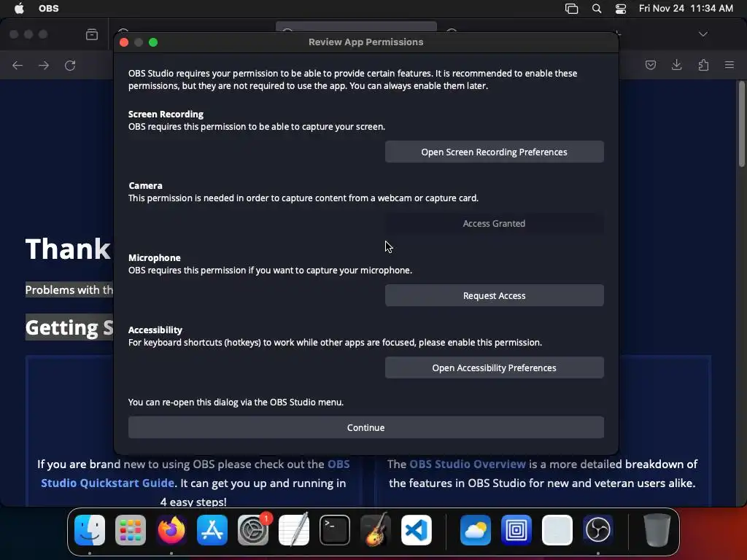
Task: Open Firefox View tab icon
Action: point(92,34)
